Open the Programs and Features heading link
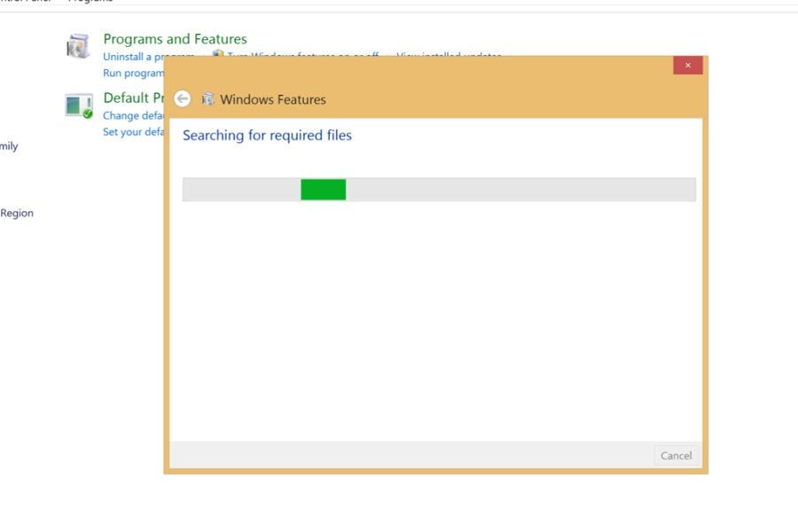The image size is (798, 532). coord(175,39)
